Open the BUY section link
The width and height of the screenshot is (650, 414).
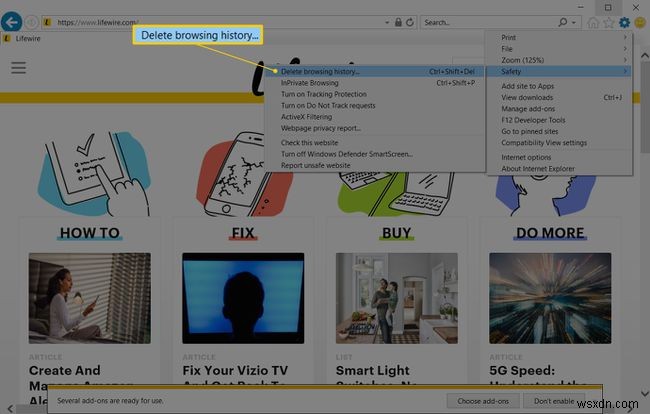click(397, 233)
